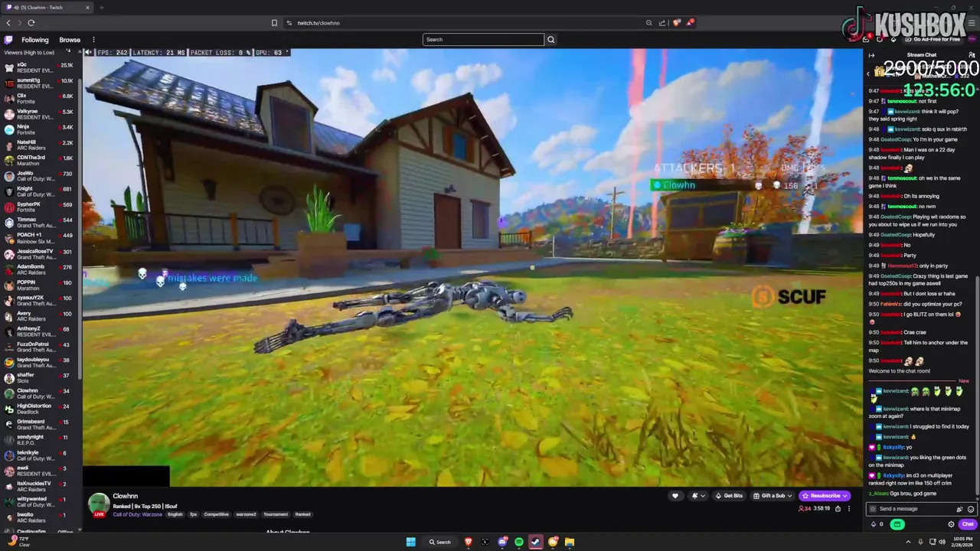Click the heart follow button
980x551 pixels.
675,496
